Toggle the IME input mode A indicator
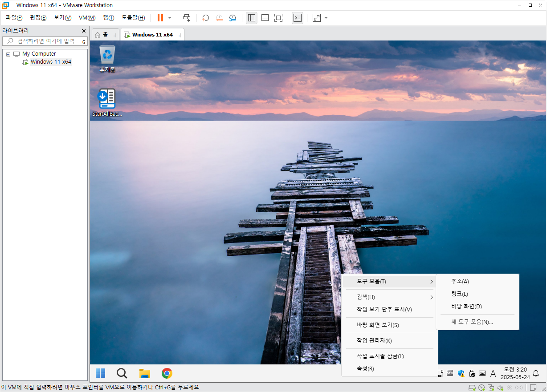547x392 pixels. point(493,373)
